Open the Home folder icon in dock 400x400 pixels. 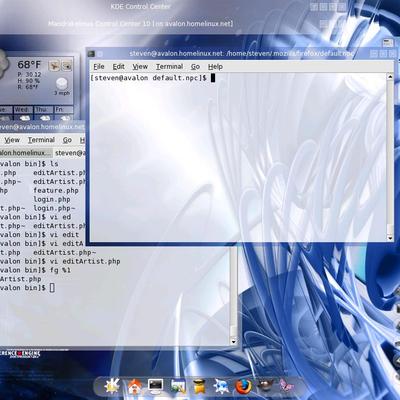coord(135,387)
